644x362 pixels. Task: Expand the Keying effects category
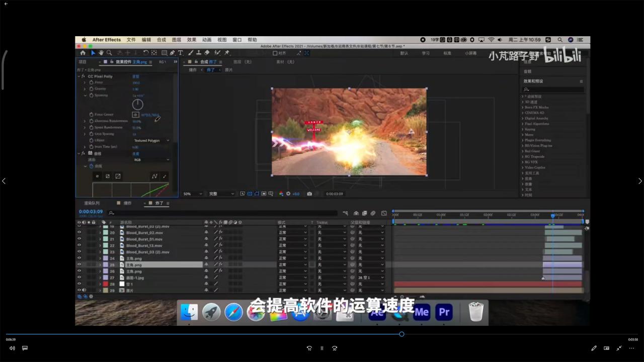click(523, 129)
